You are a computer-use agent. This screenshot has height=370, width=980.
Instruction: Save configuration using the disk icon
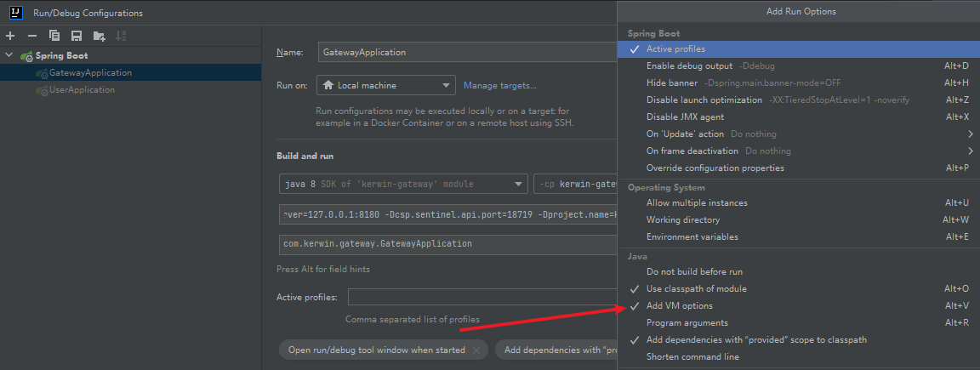77,36
